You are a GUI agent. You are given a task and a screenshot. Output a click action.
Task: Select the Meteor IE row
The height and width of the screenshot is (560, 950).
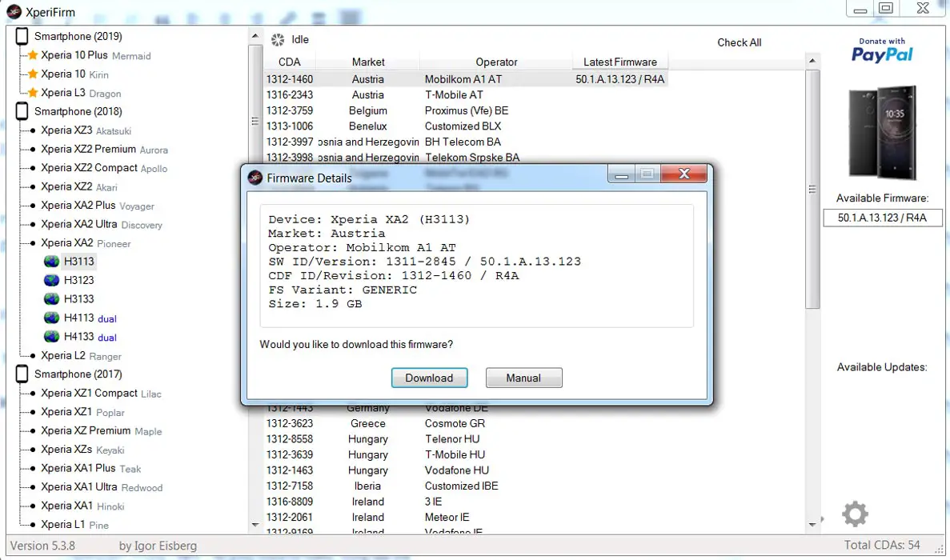(x=466, y=518)
